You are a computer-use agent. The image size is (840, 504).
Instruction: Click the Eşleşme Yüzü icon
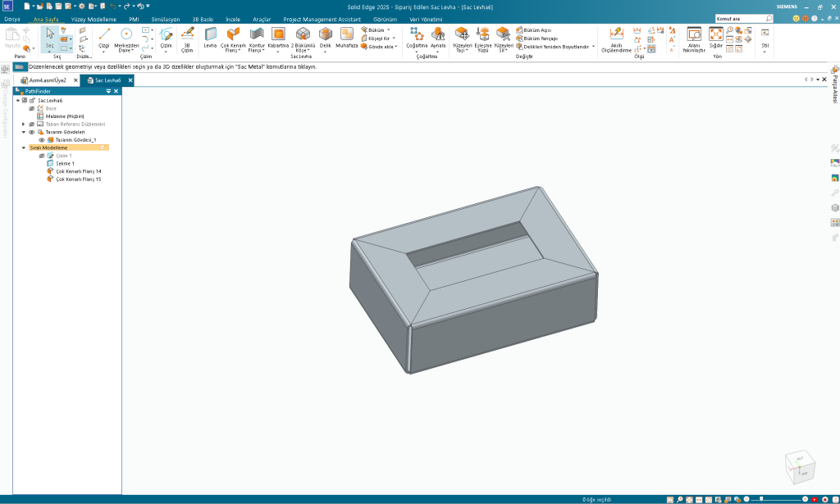(x=483, y=37)
